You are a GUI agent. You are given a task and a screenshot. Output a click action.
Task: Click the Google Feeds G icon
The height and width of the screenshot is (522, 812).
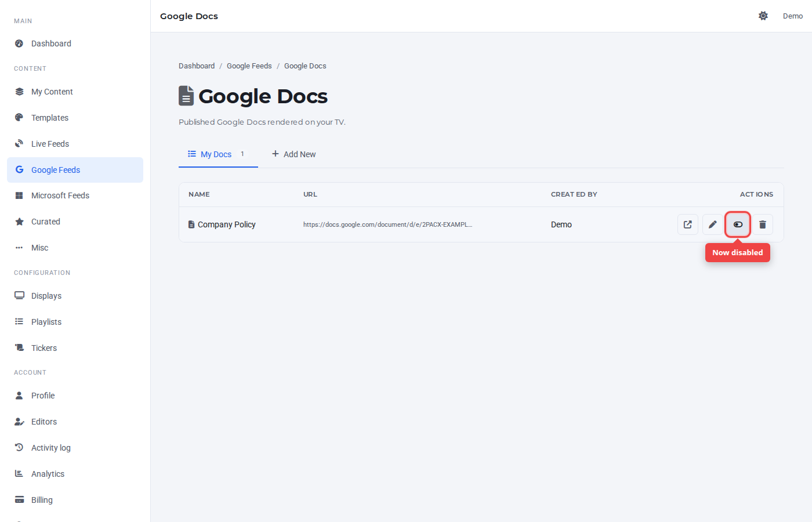(x=19, y=170)
